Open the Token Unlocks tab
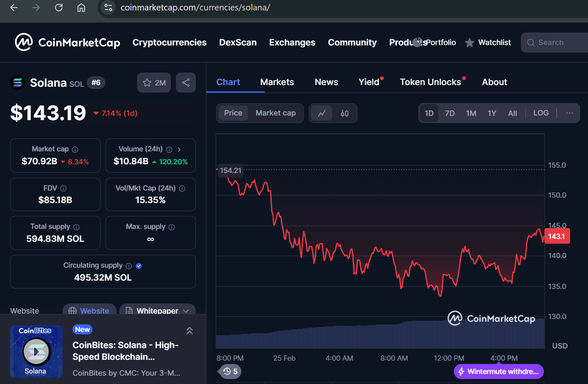Image resolution: width=588 pixels, height=384 pixels. pos(430,82)
